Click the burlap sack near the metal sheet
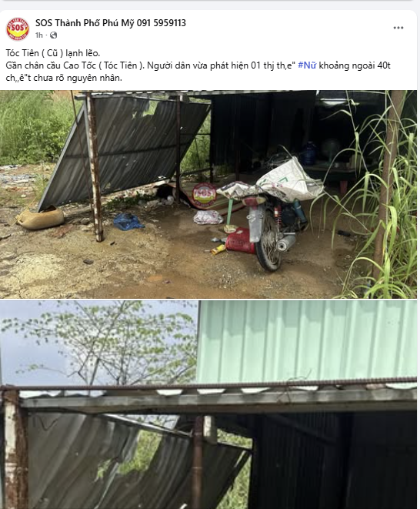The width and height of the screenshot is (420, 509). [x=40, y=218]
